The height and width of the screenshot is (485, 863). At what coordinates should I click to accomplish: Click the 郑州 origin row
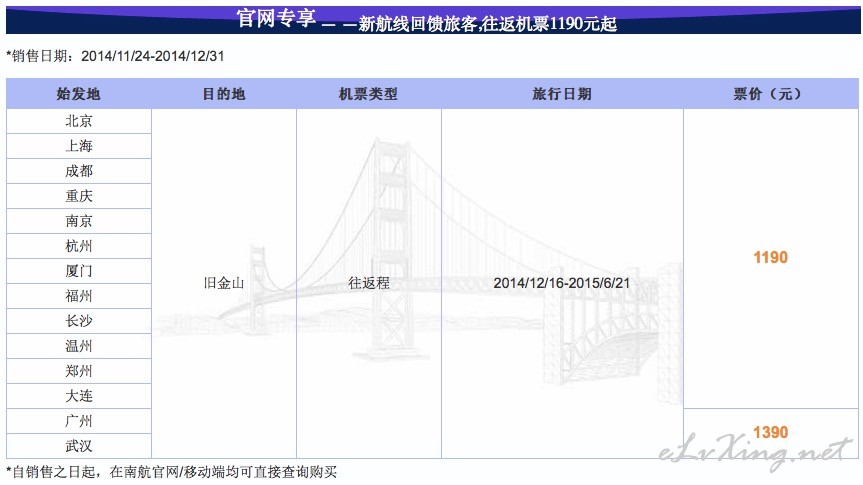tap(79, 371)
